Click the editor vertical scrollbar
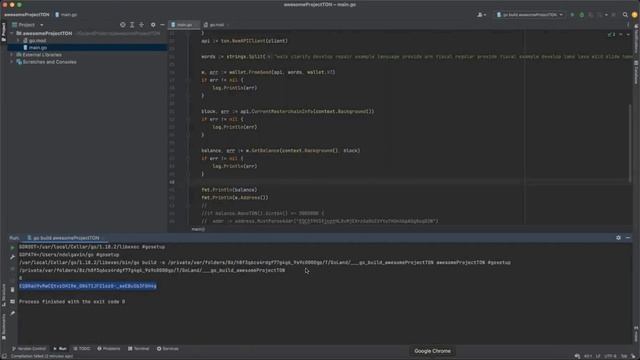 [630, 143]
